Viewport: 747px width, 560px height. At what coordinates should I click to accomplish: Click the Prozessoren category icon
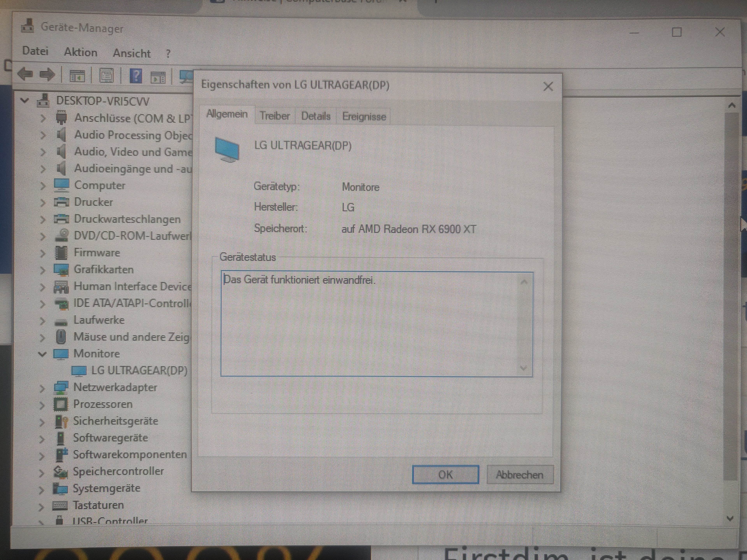pos(61,404)
